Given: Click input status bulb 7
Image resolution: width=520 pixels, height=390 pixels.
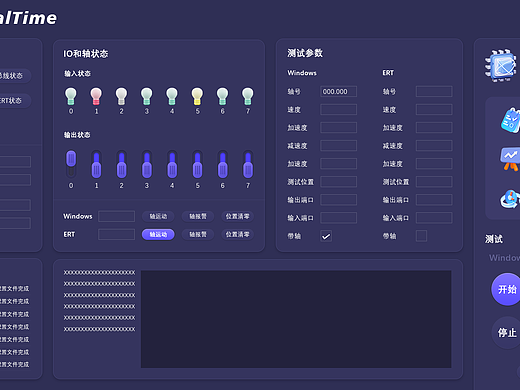Looking at the screenshot, I should tap(248, 96).
